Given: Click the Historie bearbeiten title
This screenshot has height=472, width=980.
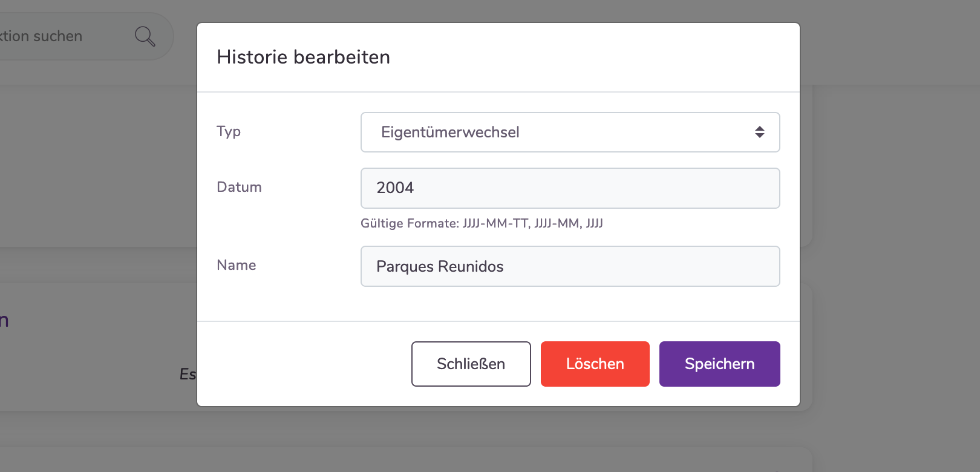Looking at the screenshot, I should (303, 57).
